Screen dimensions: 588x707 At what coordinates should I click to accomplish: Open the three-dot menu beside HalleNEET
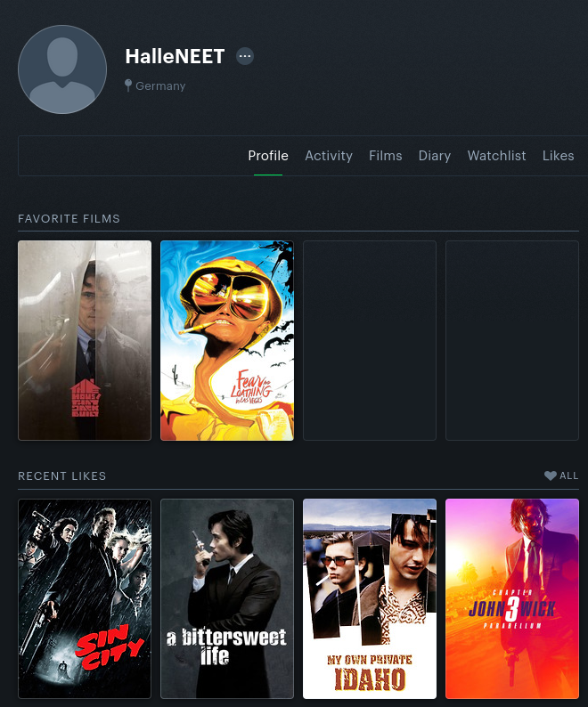pyautogui.click(x=245, y=56)
